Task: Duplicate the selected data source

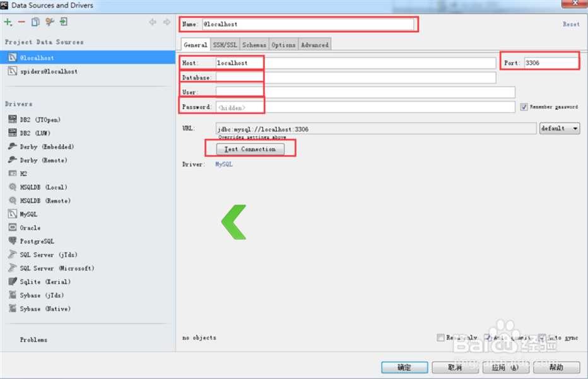Action: (35, 22)
